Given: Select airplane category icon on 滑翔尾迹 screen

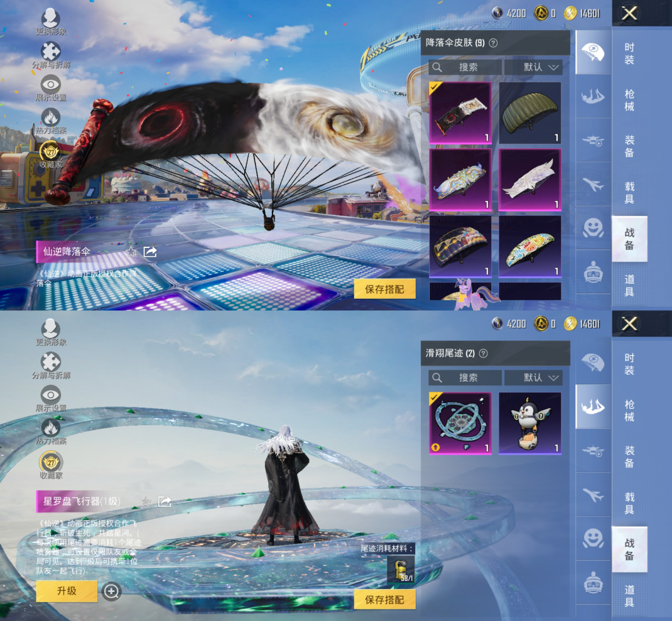Looking at the screenshot, I should coord(593,495).
